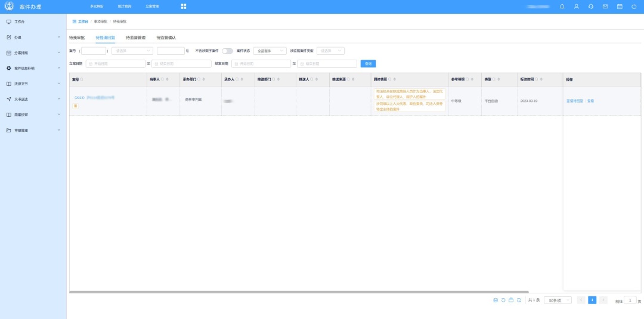Open the mail envelope icon

coord(605,7)
